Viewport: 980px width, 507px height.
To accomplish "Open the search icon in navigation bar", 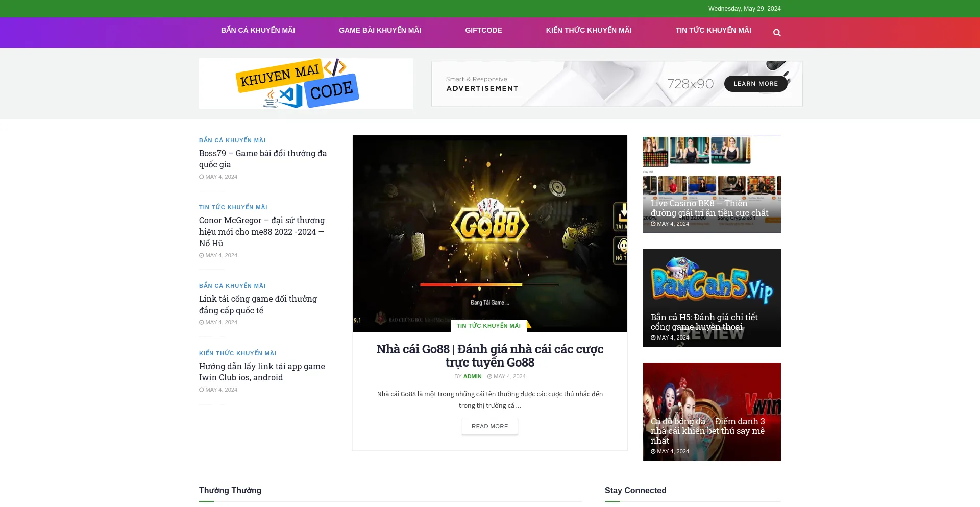I will tap(777, 33).
